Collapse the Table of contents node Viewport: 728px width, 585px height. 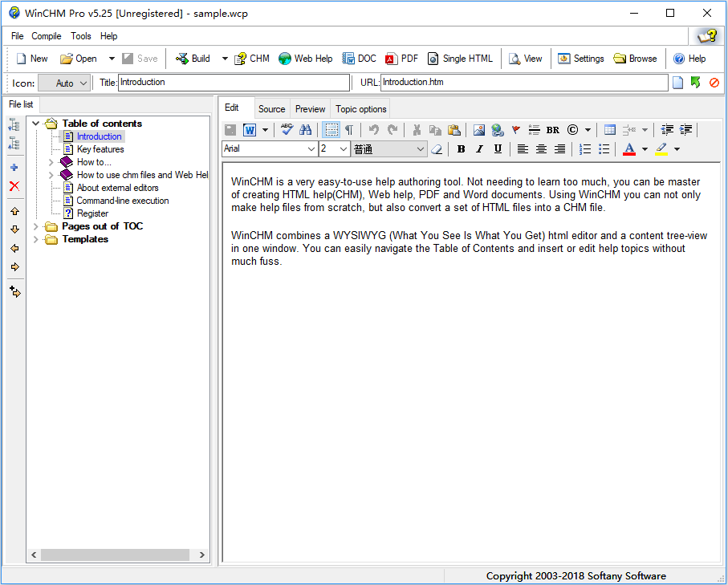pyautogui.click(x=36, y=124)
